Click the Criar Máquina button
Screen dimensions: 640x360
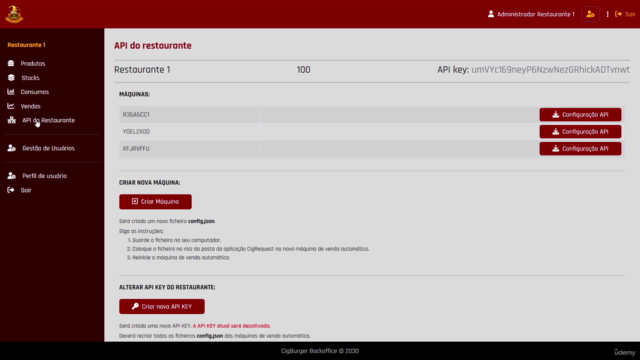[155, 202]
